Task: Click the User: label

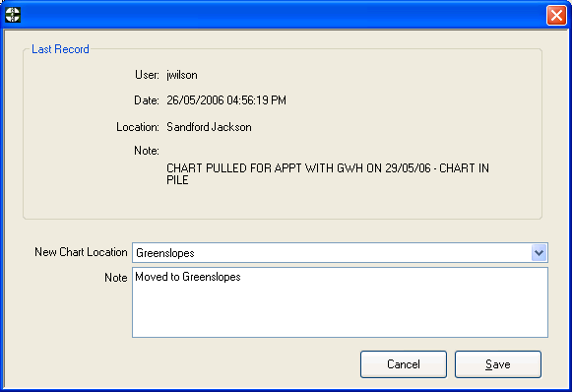Action: click(x=147, y=75)
